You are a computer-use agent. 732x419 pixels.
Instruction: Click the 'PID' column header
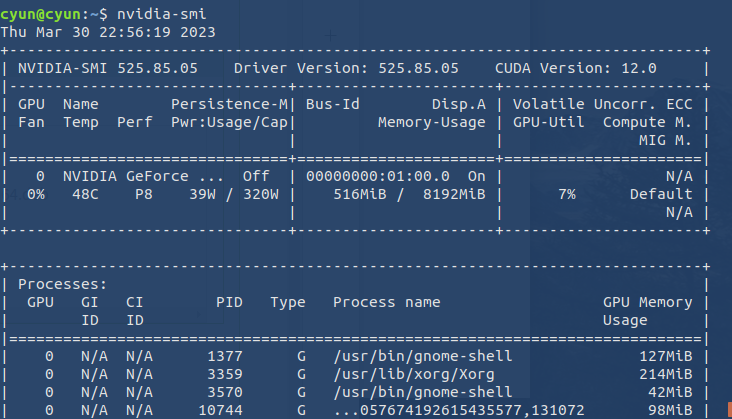(x=229, y=302)
